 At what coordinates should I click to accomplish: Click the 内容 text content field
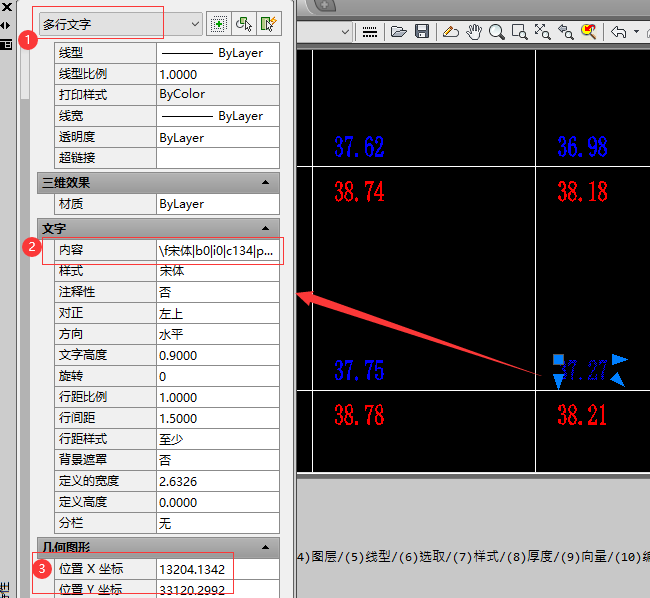[x=218, y=250]
